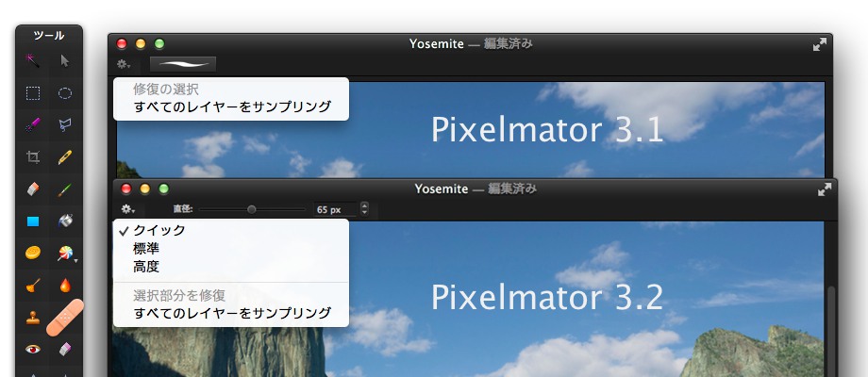Click the diameter stepper arrows
Viewport: 868px width, 377px height.
364,209
